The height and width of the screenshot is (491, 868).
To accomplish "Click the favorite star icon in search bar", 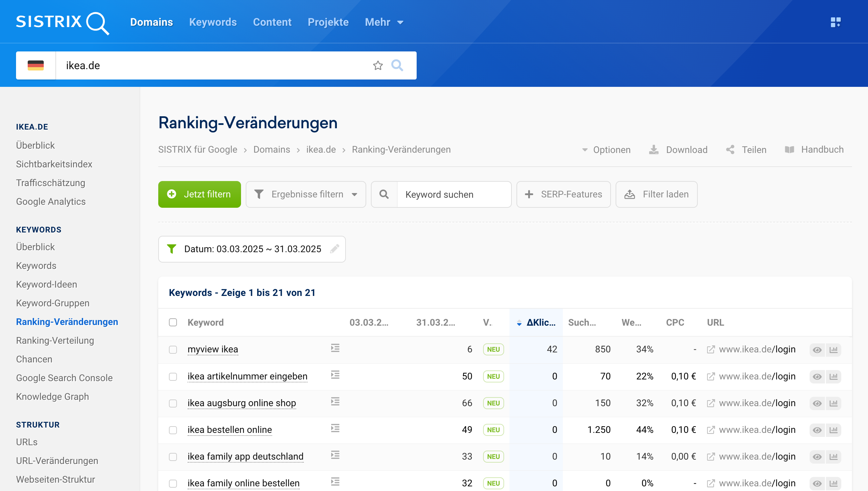I will (378, 65).
